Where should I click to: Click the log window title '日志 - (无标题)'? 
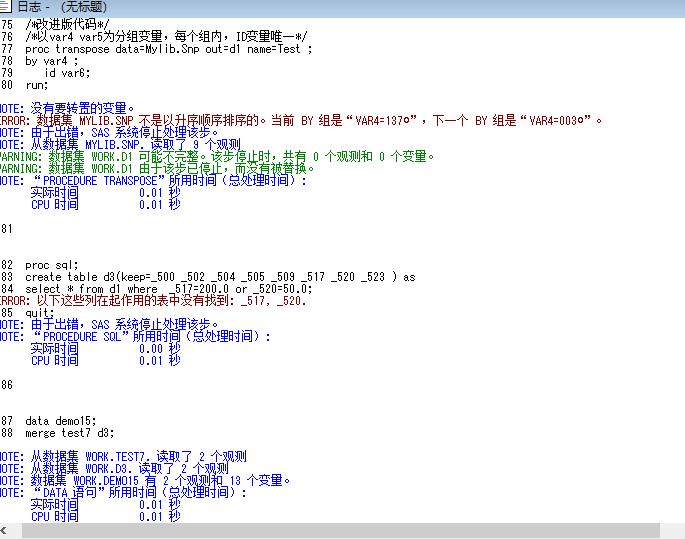click(62, 7)
